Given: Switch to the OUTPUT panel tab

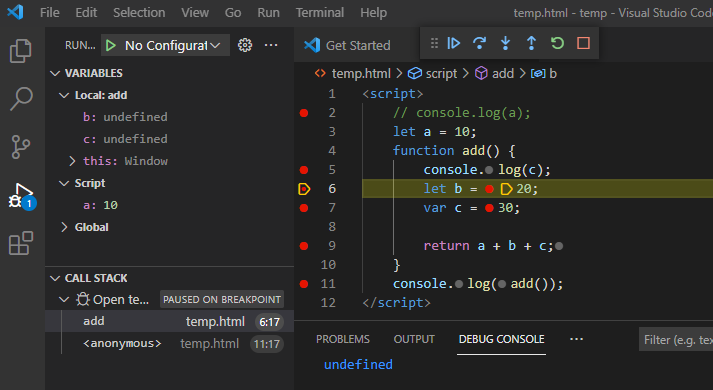Looking at the screenshot, I should pos(414,340).
